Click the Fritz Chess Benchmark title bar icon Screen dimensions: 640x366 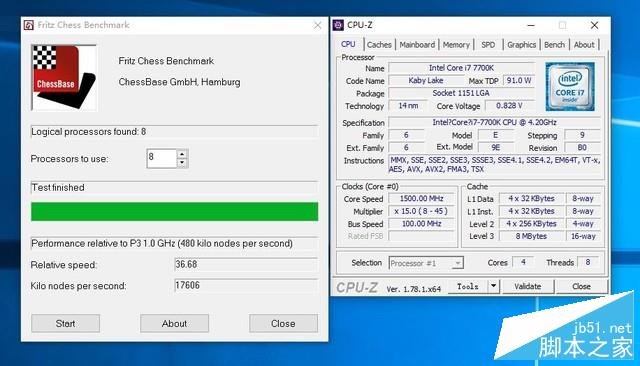tap(29, 25)
